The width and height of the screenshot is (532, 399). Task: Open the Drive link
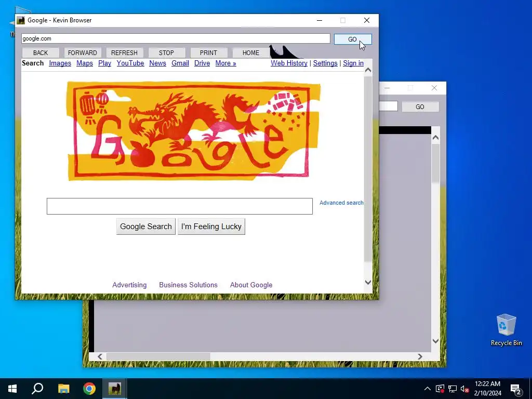pos(202,63)
